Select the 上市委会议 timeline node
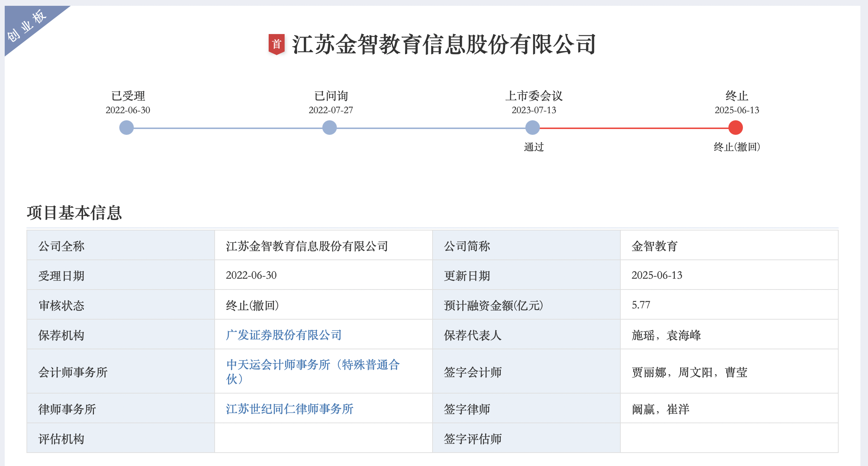 coord(533,128)
